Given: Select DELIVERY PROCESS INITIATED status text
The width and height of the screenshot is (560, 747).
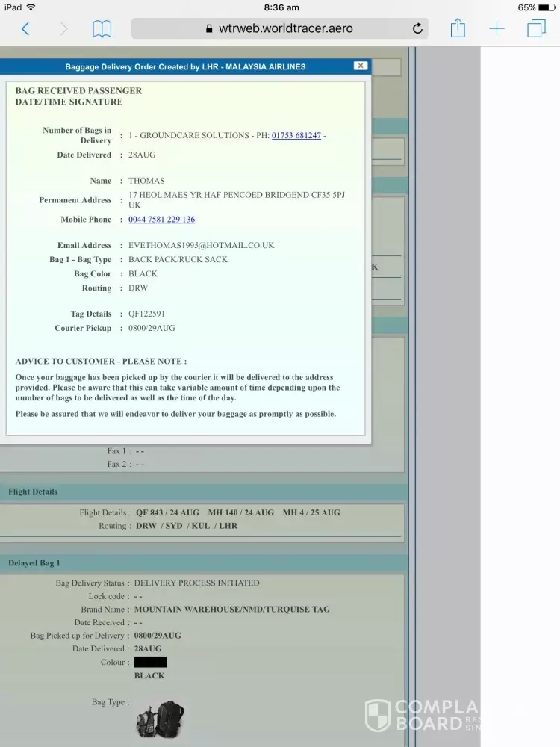Looking at the screenshot, I should pos(196,583).
